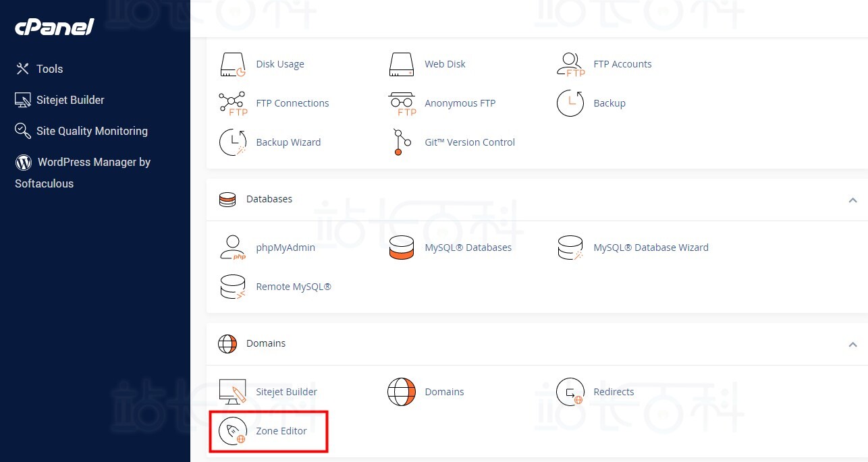
Task: Open the MySQL Databases icon
Action: [401, 248]
